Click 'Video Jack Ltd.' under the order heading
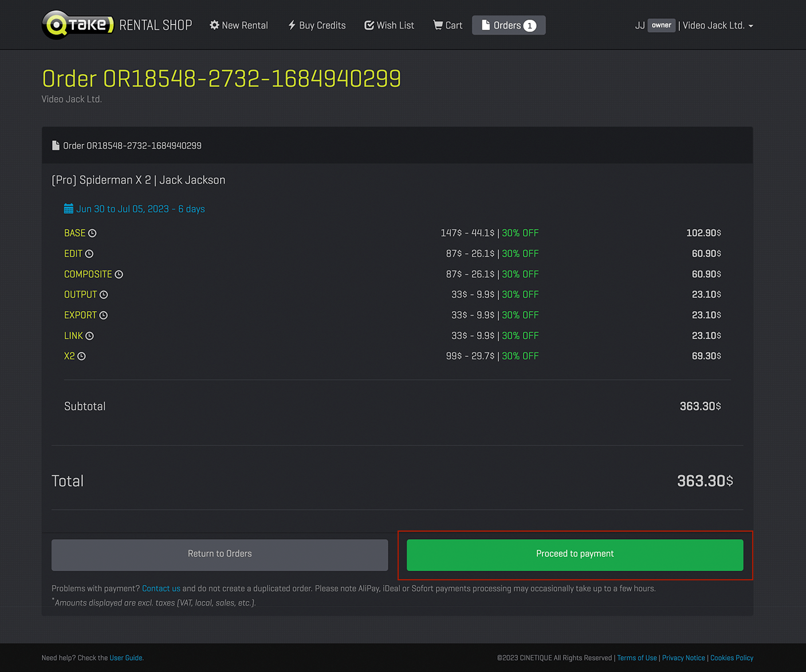The width and height of the screenshot is (806, 672). [x=72, y=99]
